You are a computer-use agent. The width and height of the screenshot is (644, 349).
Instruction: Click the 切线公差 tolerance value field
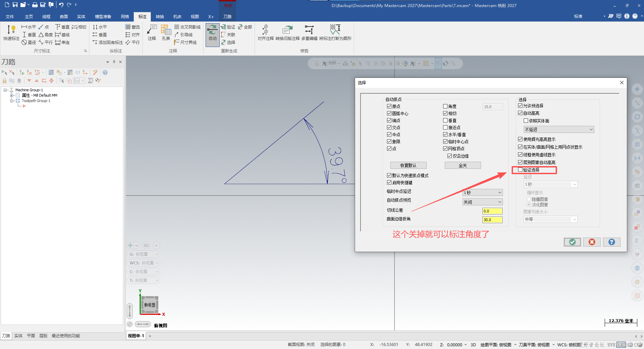(492, 211)
